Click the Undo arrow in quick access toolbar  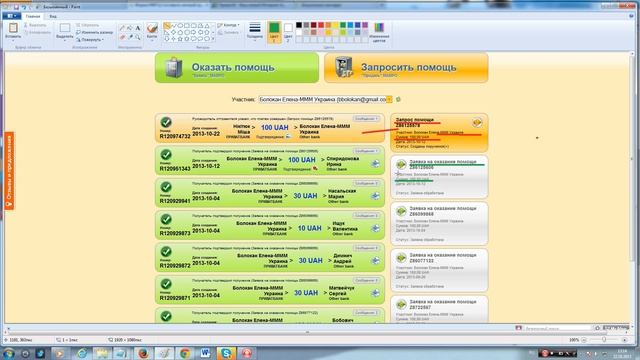(x=24, y=7)
